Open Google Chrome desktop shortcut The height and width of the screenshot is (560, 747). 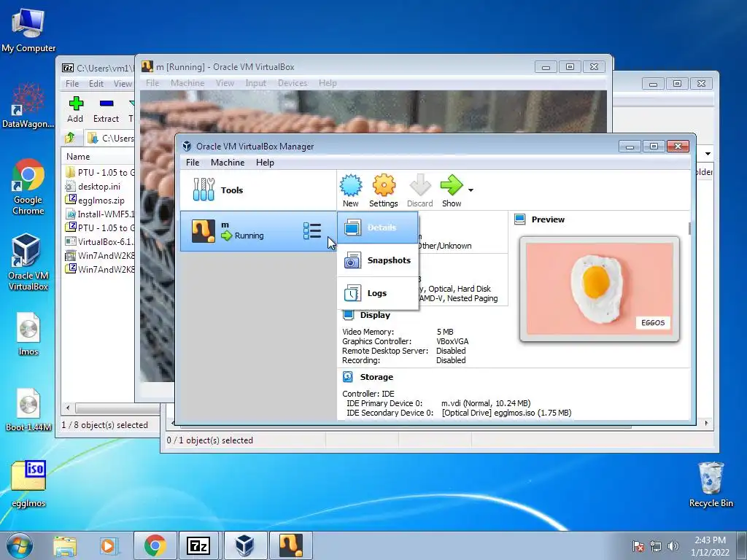pos(28,187)
